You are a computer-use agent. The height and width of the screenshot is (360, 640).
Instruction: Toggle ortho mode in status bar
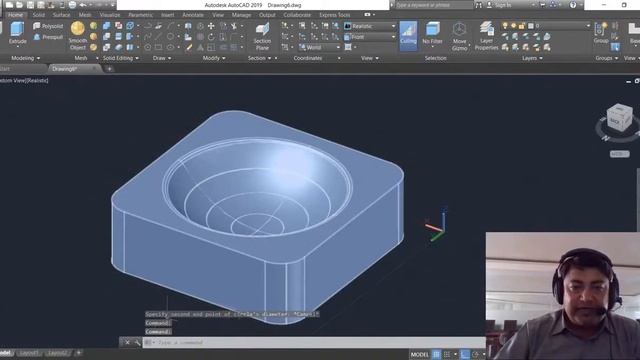point(464,354)
